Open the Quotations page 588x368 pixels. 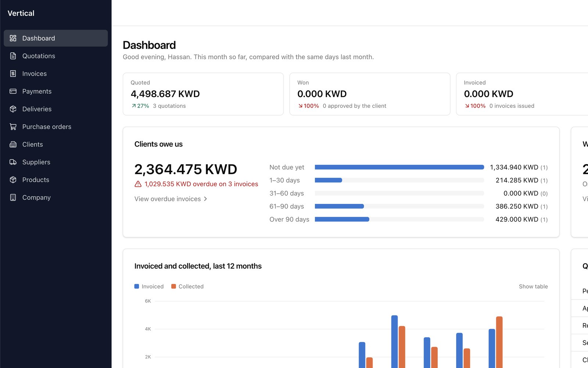click(55, 56)
